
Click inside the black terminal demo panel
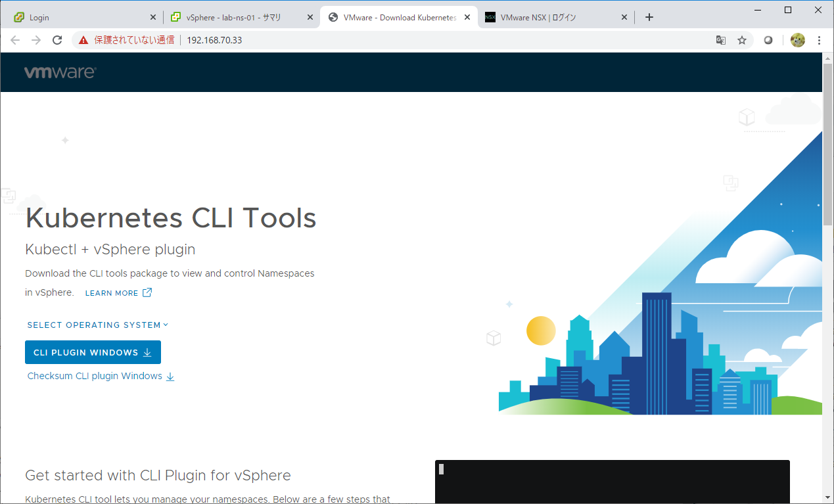point(613,482)
